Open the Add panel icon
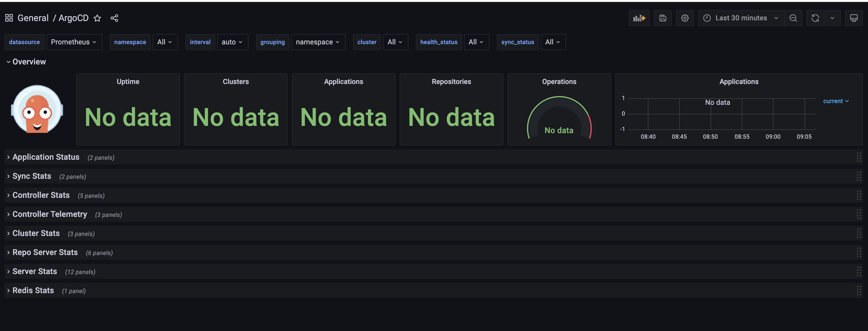Image resolution: width=868 pixels, height=331 pixels. pos(639,18)
